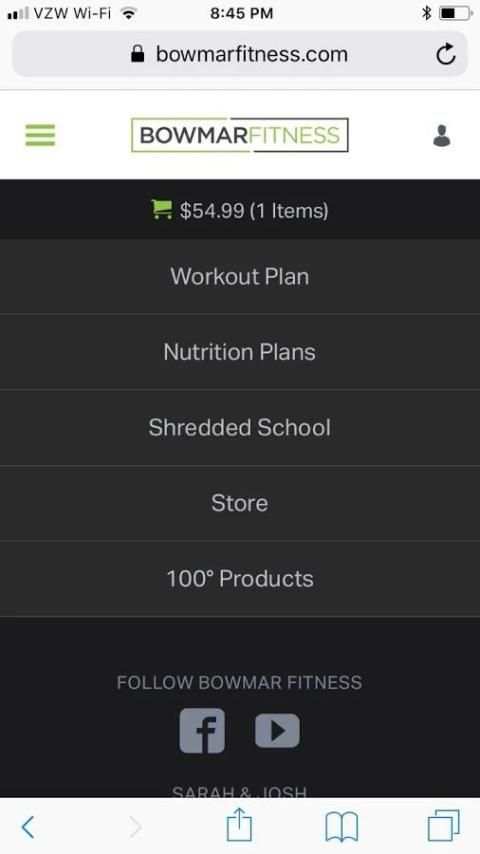Open the YouTube channel icon

click(x=277, y=730)
